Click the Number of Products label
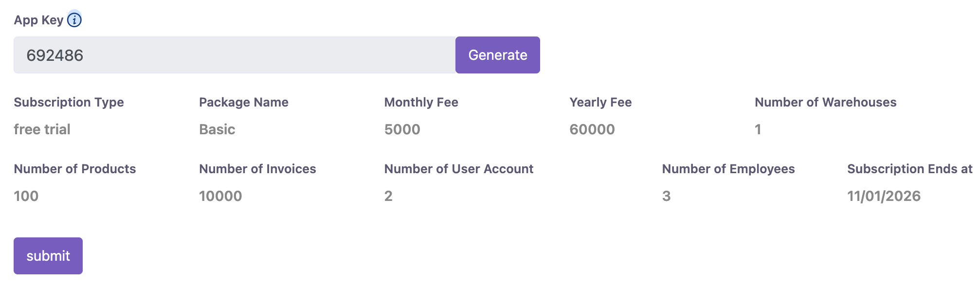Image resolution: width=980 pixels, height=287 pixels. coord(74,169)
